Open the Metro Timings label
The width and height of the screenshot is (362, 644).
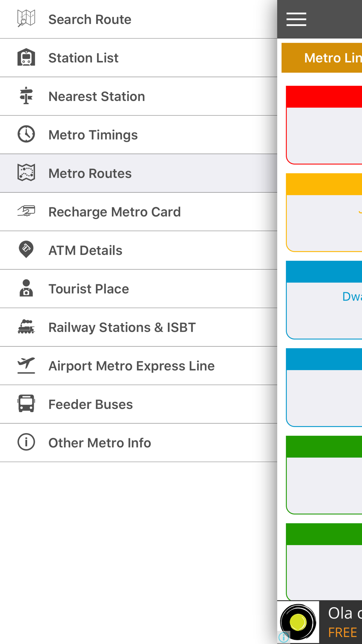coord(93,135)
